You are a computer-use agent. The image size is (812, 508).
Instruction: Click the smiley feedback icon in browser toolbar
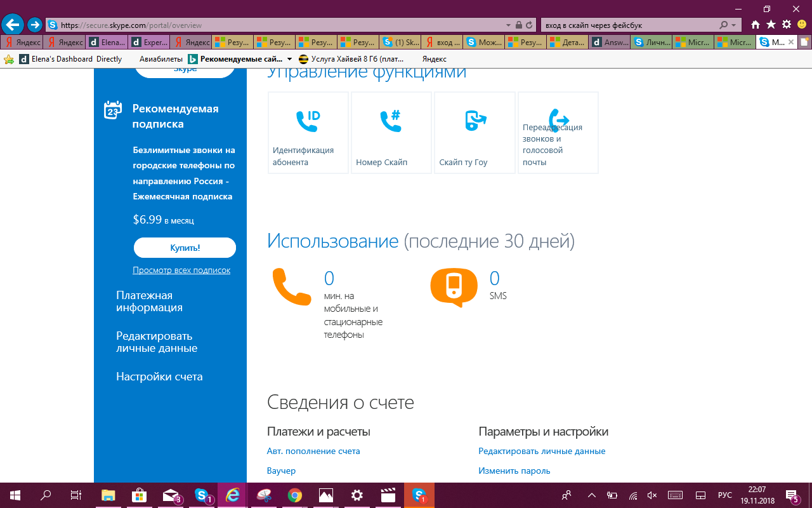802,25
